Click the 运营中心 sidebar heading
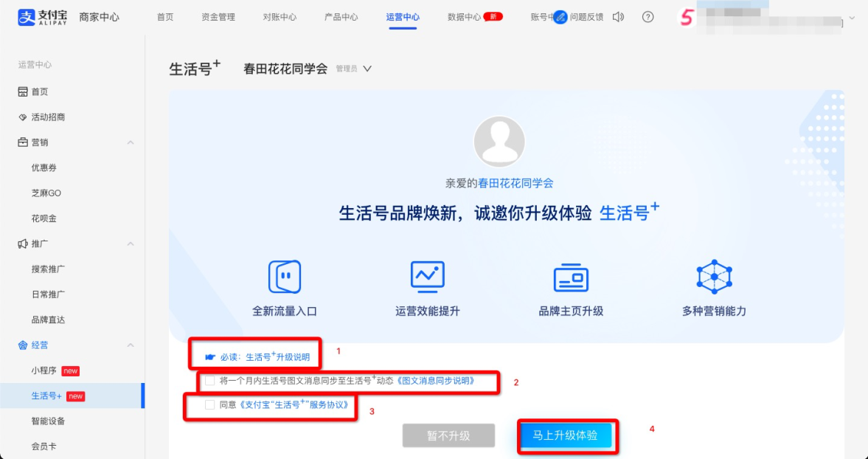 tap(35, 65)
